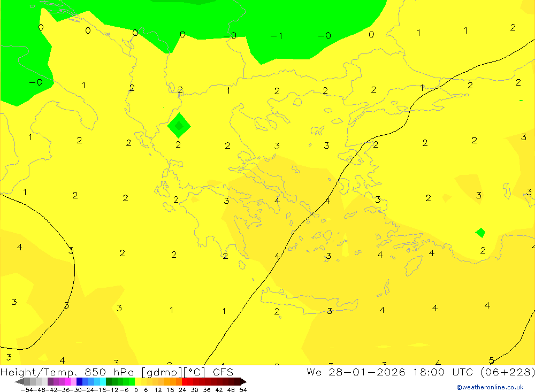Select the dark green swatch above legend value -12

(109, 382)
